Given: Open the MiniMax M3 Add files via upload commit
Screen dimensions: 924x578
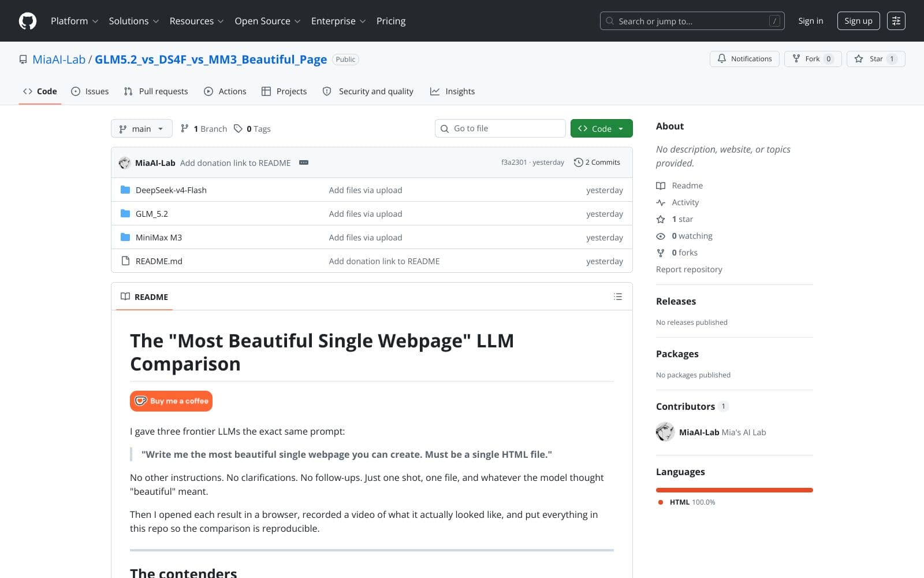Looking at the screenshot, I should (366, 238).
